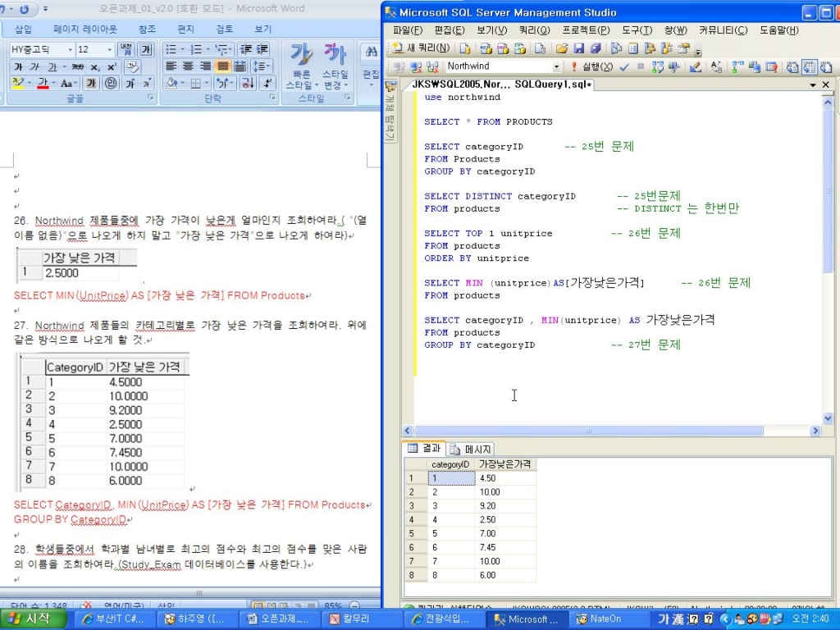The height and width of the screenshot is (630, 840).
Task: Switch to the 메시지 results tab
Action: [x=472, y=450]
